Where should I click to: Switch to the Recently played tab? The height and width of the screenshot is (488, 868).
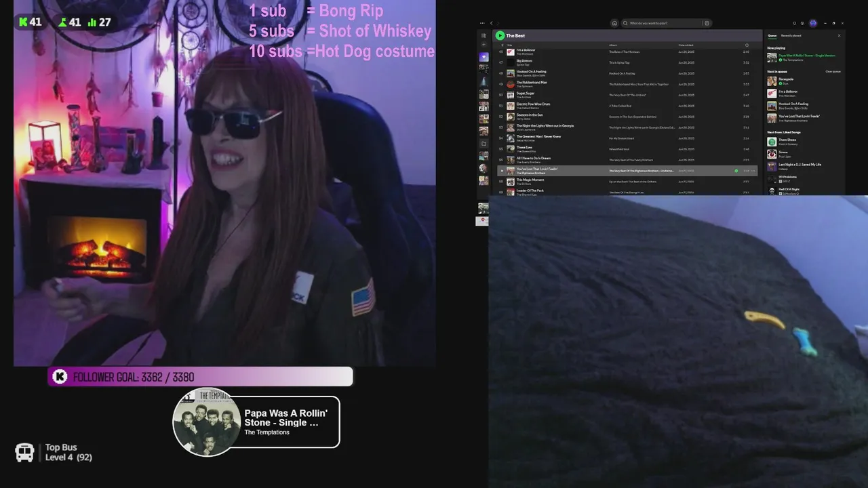[791, 35]
